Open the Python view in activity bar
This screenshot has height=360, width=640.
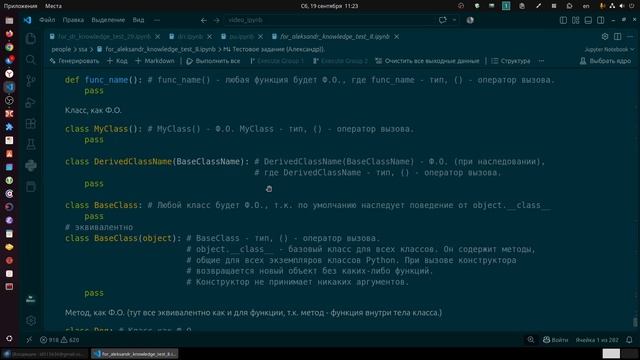coord(31,165)
